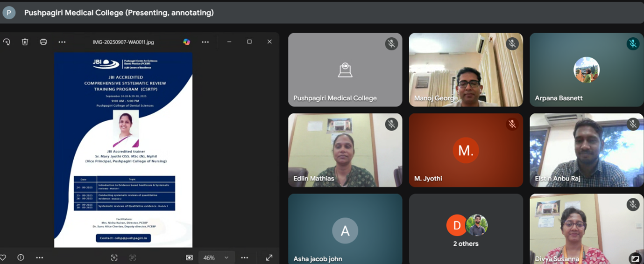The height and width of the screenshot is (264, 644).
Task: Open the three-dot menu left of the filename
Action: tap(62, 42)
